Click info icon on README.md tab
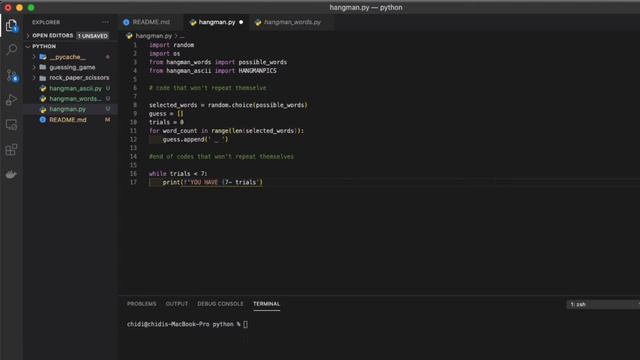The height and width of the screenshot is (360, 640). pyautogui.click(x=126, y=22)
